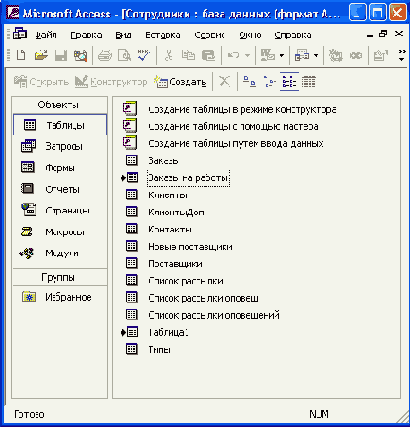Switch to Large Icons view
This screenshot has width=410, height=427.
[249, 81]
